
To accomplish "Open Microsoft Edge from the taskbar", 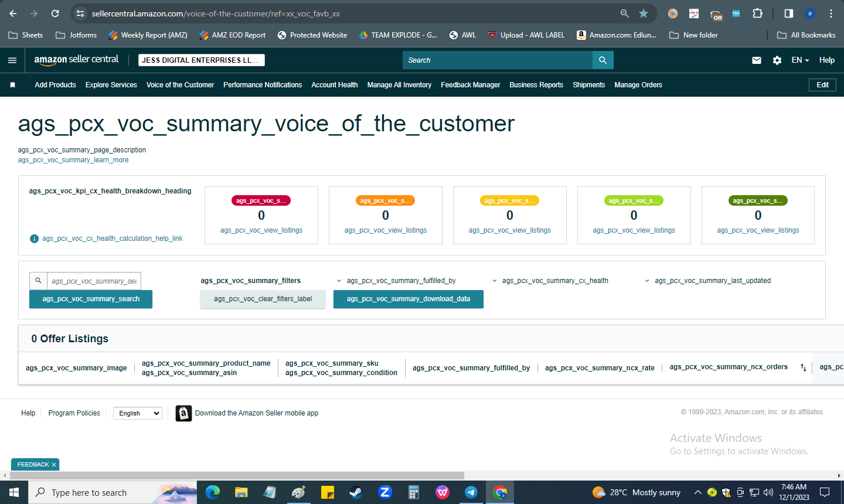I will click(213, 492).
